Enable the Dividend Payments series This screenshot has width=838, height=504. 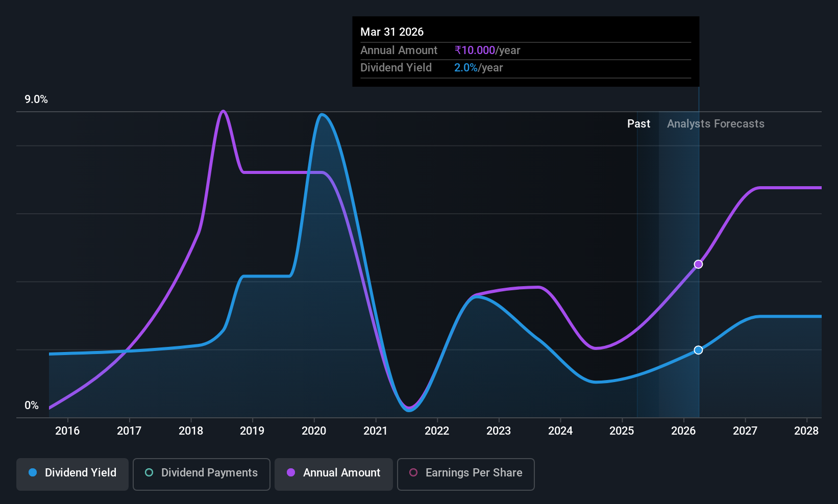pyautogui.click(x=202, y=474)
